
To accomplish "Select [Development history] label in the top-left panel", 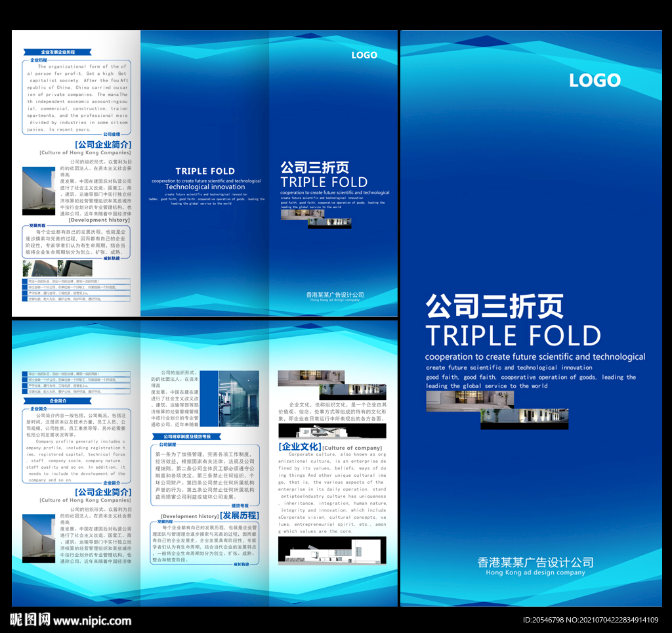I will pyautogui.click(x=100, y=220).
